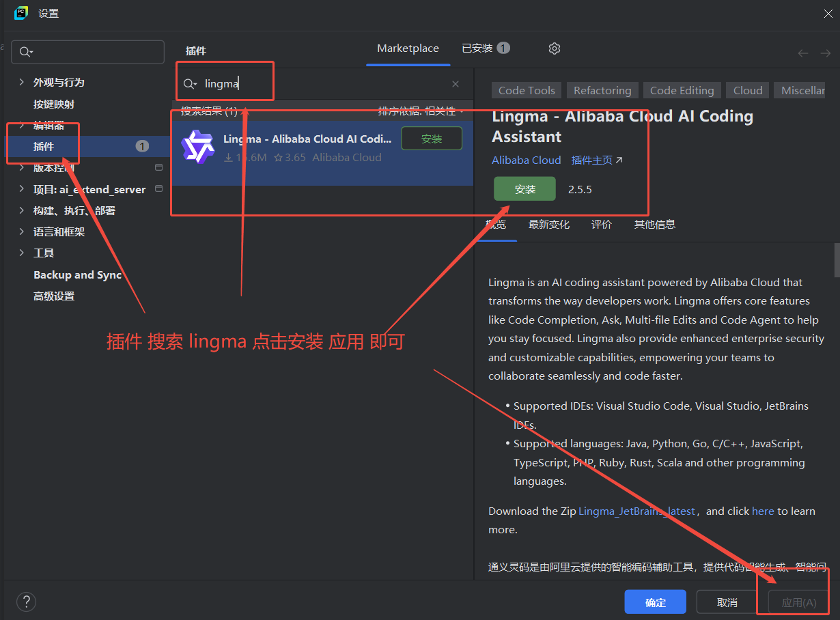Click the Lingma plugin logo icon
This screenshot has height=620, width=840.
tap(198, 147)
